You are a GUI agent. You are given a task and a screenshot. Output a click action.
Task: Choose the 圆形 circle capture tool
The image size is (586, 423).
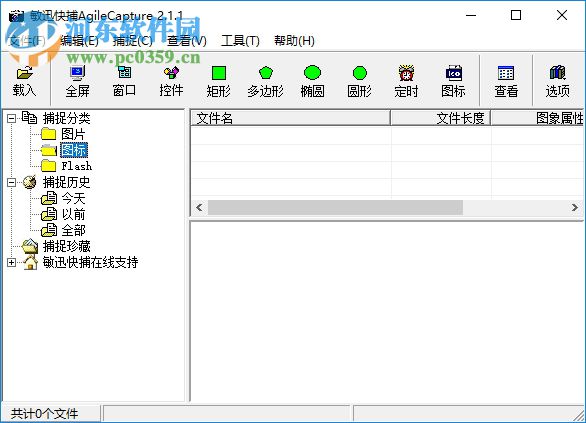360,81
